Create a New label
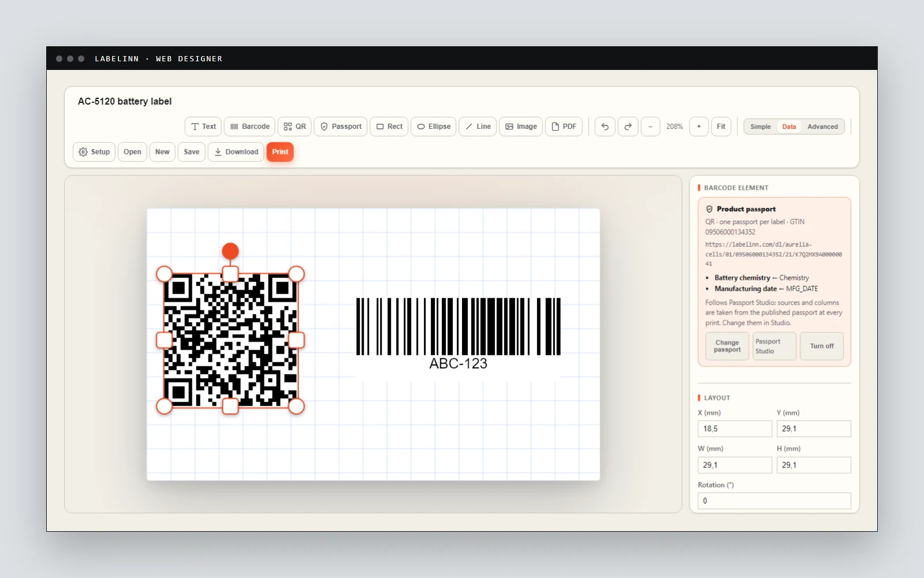Viewport: 924px width, 578px height. (x=162, y=152)
